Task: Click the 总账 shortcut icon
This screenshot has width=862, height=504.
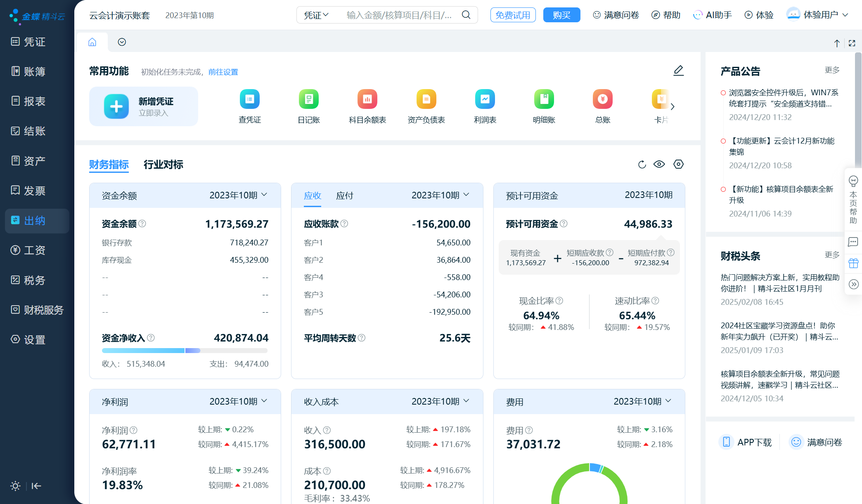Action: 602,99
